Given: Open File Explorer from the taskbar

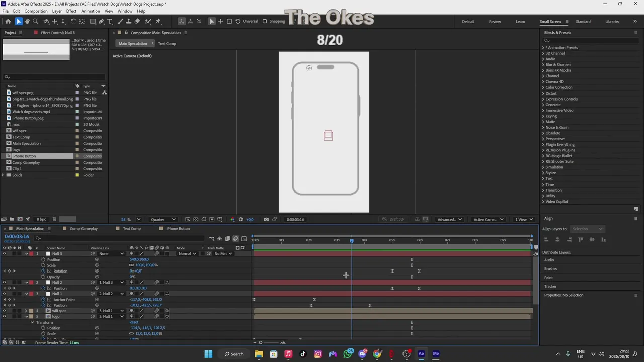Looking at the screenshot, I should [259, 354].
